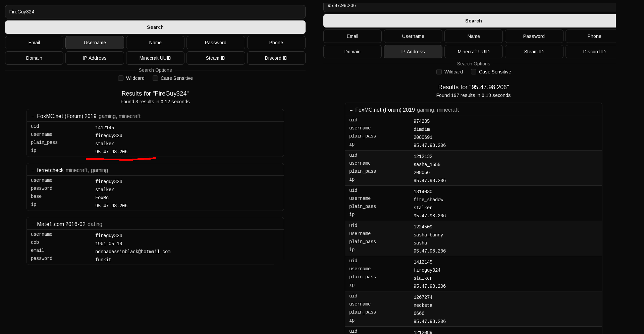This screenshot has width=644, height=334.
Task: Enable Wildcard checkbox in left panel
Action: (x=121, y=78)
